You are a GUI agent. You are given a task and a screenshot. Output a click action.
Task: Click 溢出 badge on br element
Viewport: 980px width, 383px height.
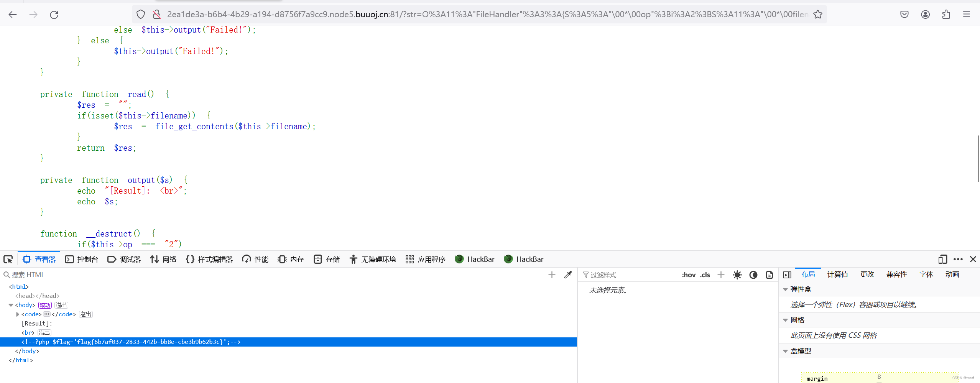tap(44, 333)
